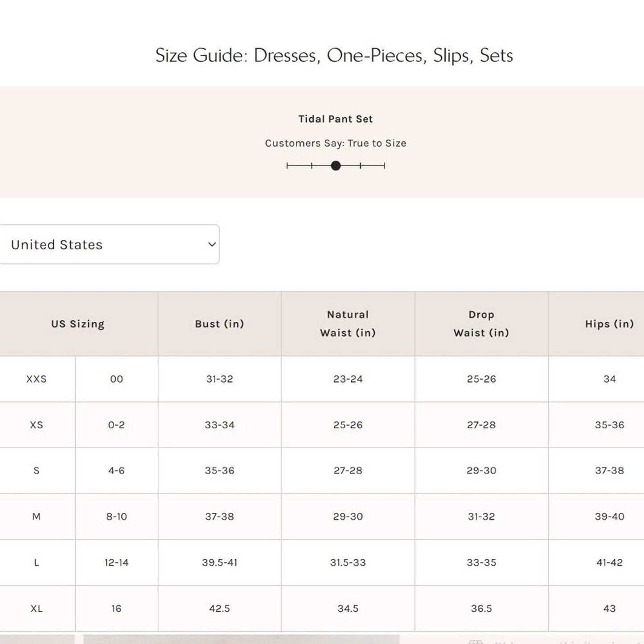Click the chevron arrow on country selector

point(212,245)
